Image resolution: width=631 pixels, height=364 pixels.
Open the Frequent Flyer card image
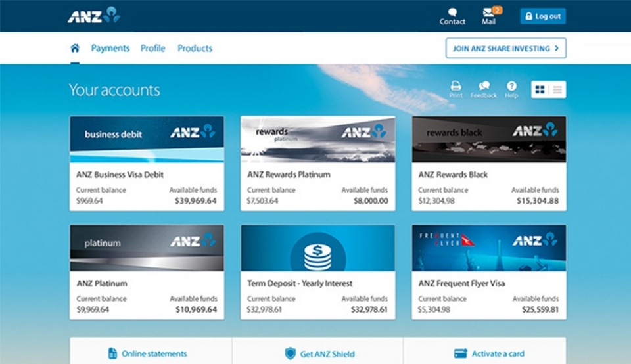click(489, 248)
